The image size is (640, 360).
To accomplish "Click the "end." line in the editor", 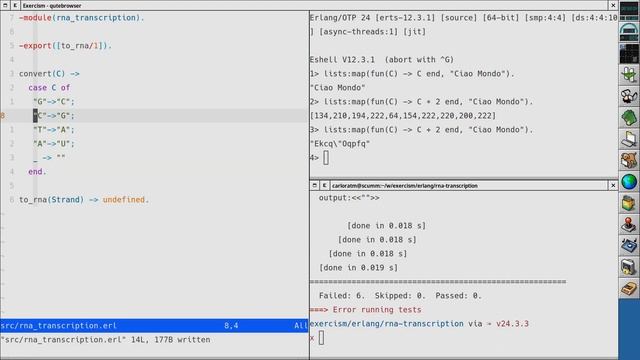I will point(37,172).
